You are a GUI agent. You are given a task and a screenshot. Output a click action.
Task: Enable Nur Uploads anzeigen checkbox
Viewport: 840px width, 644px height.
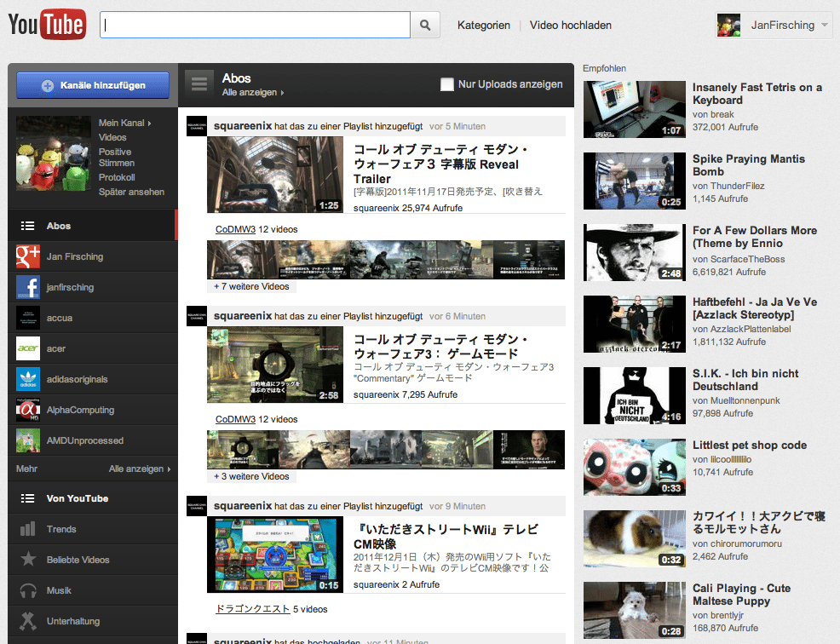pos(446,84)
